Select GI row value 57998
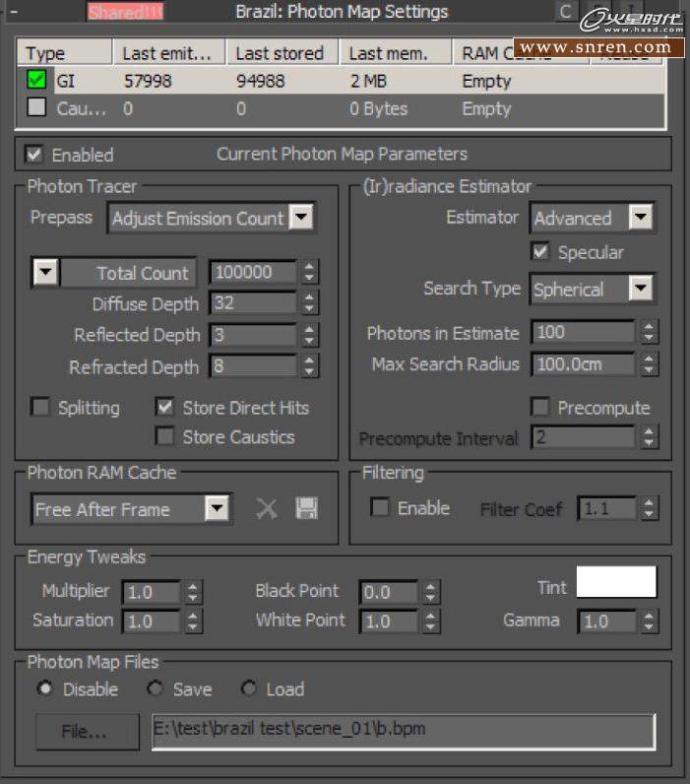The height and width of the screenshot is (784, 690). tap(148, 81)
